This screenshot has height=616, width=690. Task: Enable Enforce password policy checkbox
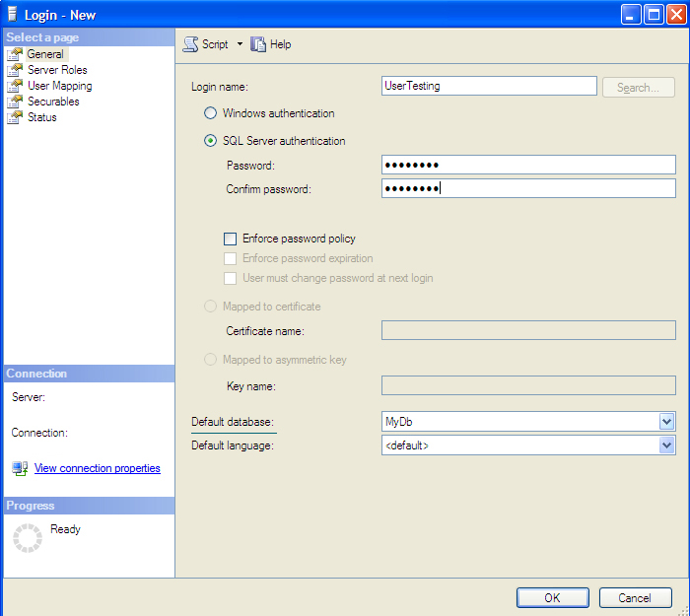point(230,239)
